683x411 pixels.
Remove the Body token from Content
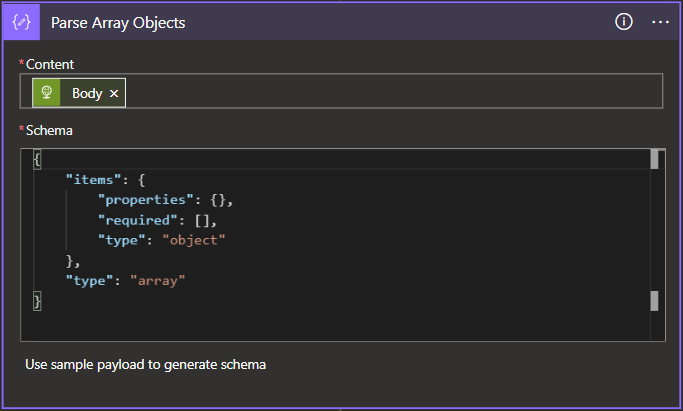point(114,93)
